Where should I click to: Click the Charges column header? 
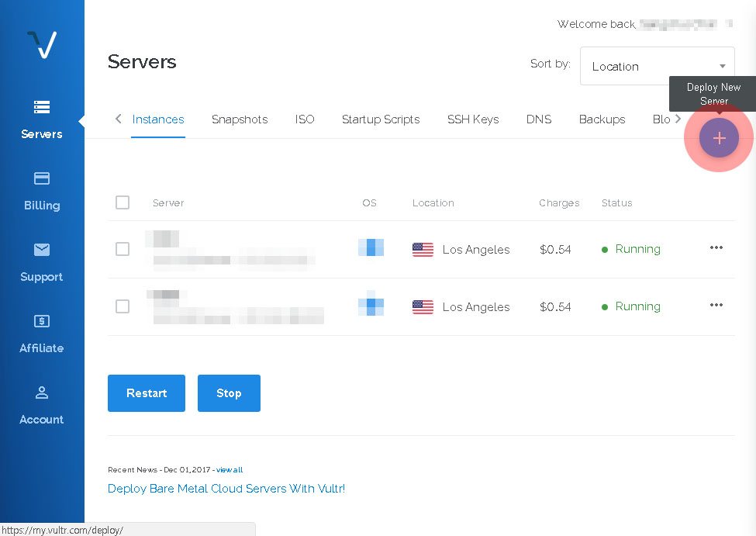pos(559,203)
